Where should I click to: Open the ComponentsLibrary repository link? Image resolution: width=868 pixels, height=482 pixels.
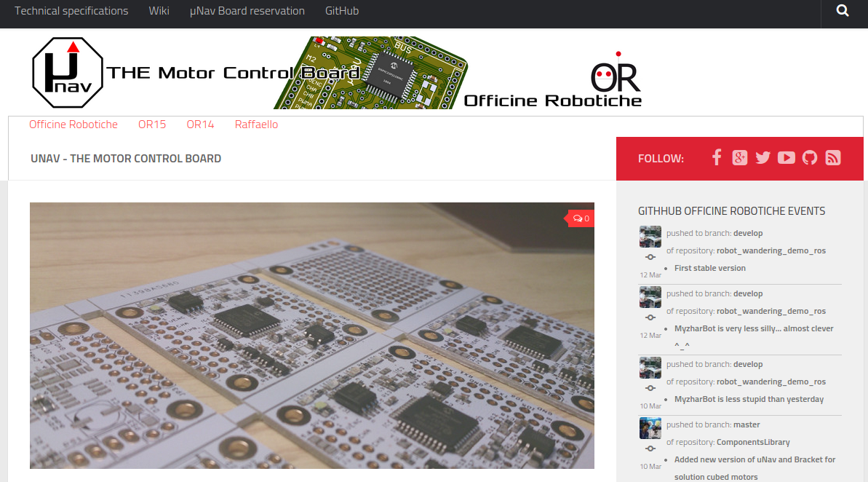pyautogui.click(x=753, y=442)
